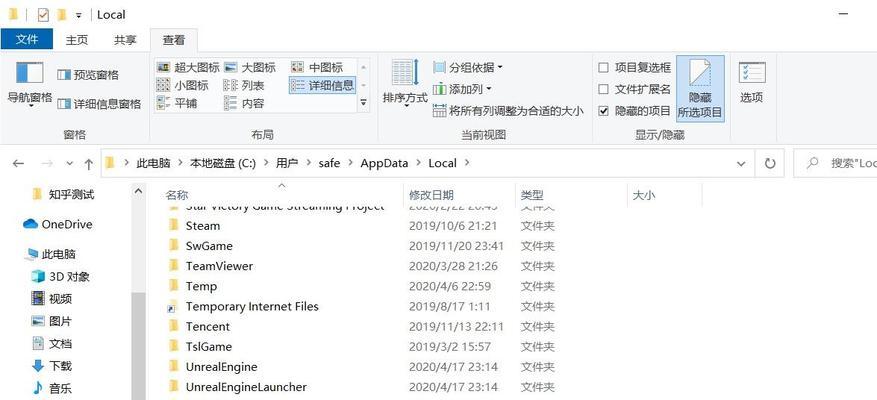This screenshot has height=400, width=877.
Task: Open the 分组依据 group by dropdown
Action: (468, 68)
